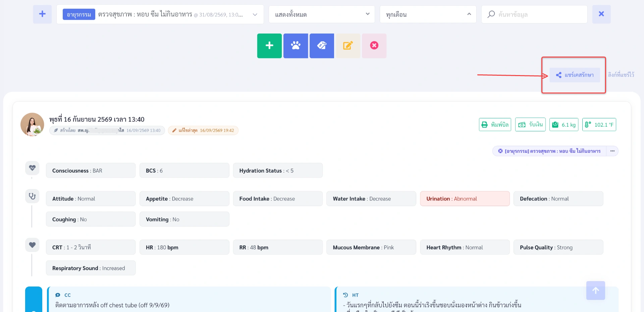
Task: Click the heartbeat icon beside Consciousness row
Action: [x=32, y=168]
